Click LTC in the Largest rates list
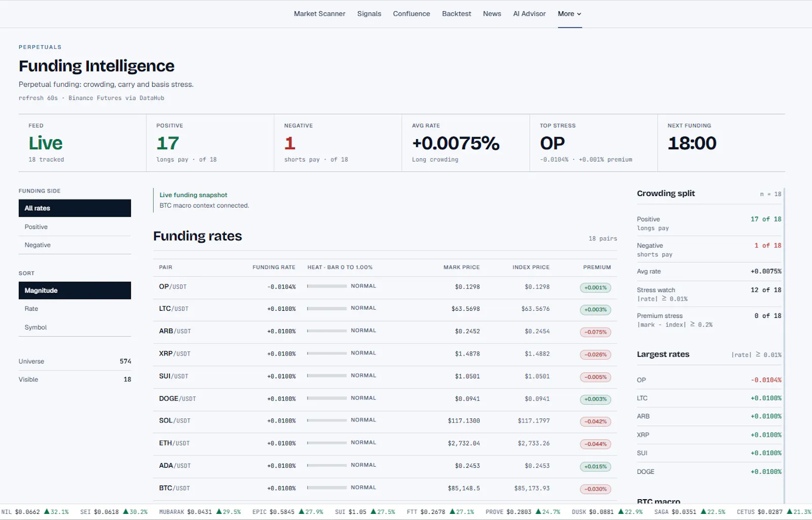The width and height of the screenshot is (812, 520). point(642,398)
